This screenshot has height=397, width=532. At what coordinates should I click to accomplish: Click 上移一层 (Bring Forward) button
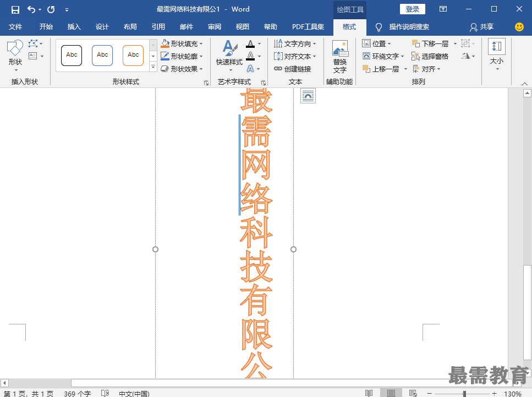(x=381, y=69)
